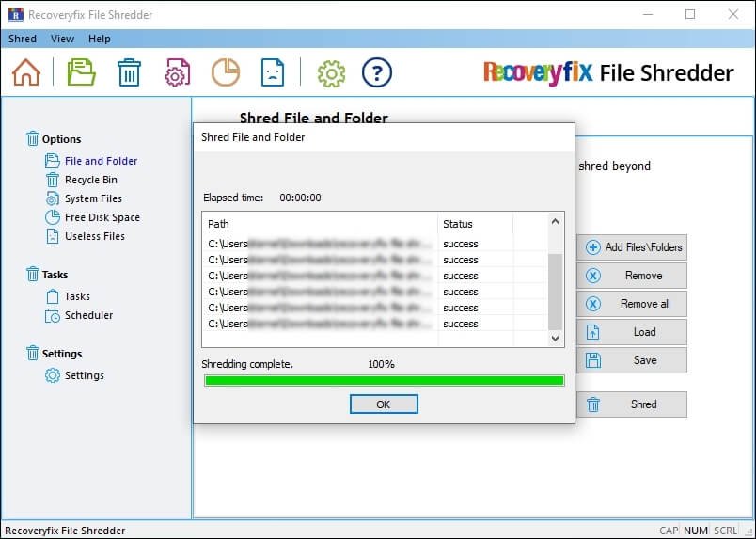
Task: Click the Free Disk Space pie icon
Action: tap(224, 72)
